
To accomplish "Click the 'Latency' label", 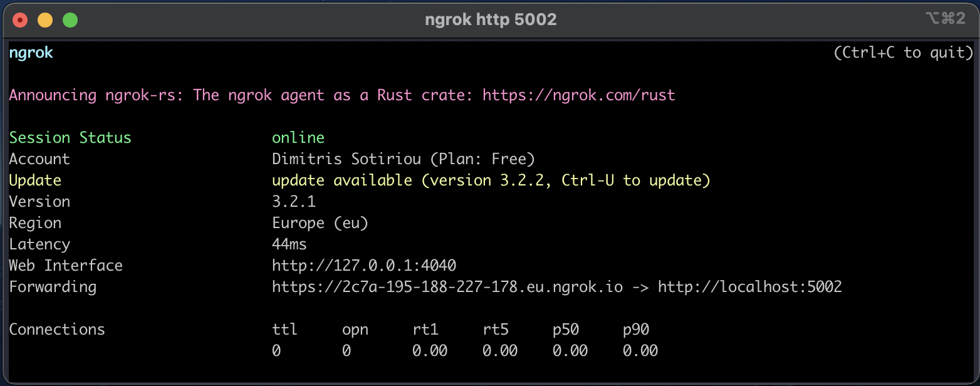I will click(39, 244).
